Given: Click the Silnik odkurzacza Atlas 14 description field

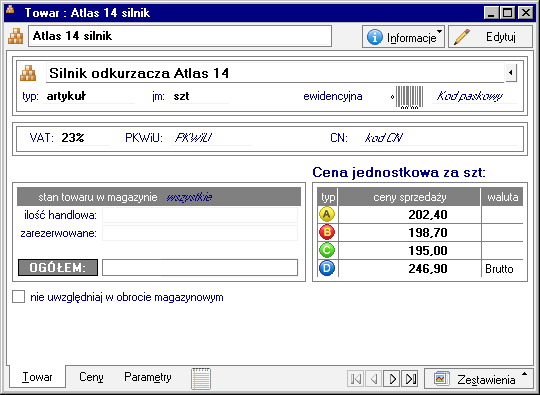Looking at the screenshot, I should (x=275, y=73).
